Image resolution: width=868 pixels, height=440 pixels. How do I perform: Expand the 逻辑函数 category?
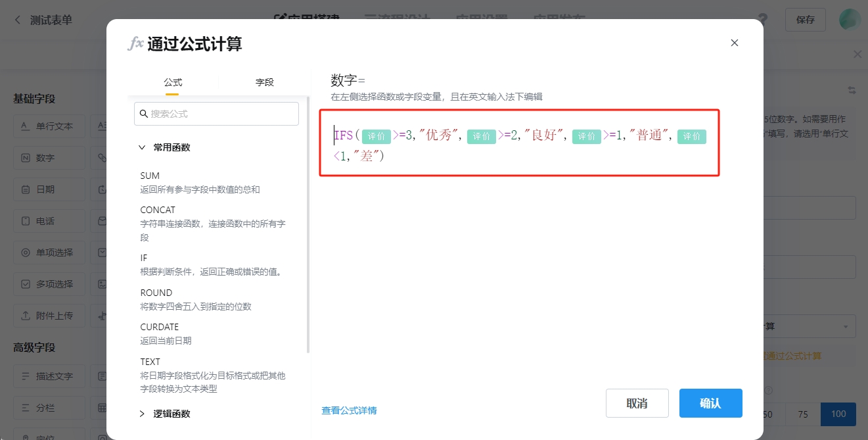click(x=142, y=414)
